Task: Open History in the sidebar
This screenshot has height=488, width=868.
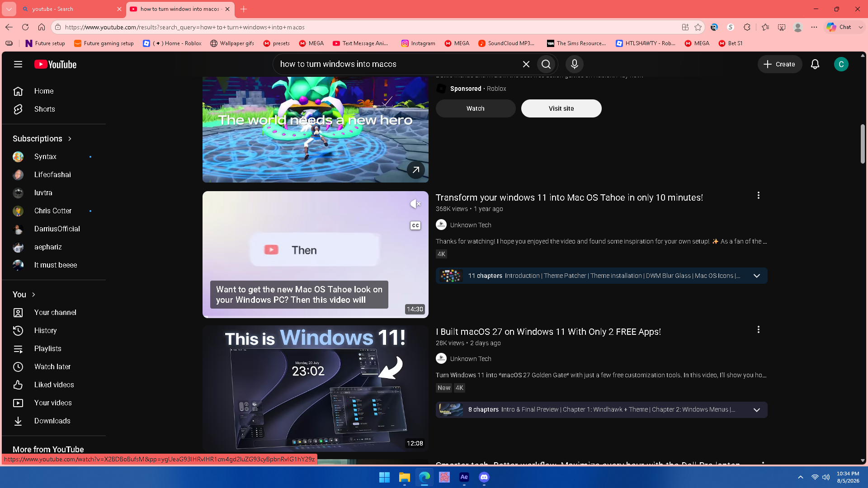Action: tap(54, 331)
